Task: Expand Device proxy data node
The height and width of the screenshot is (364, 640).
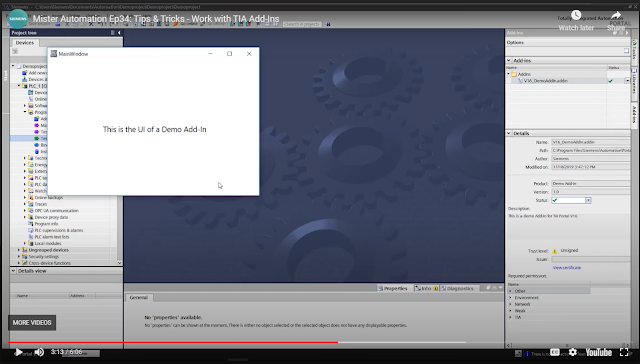Action: pos(24,217)
